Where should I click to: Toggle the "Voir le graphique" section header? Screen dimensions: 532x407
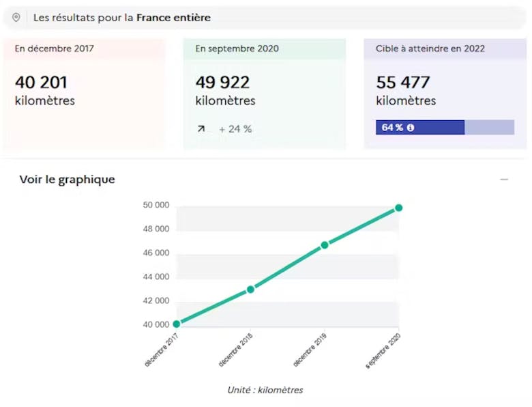[x=68, y=180]
